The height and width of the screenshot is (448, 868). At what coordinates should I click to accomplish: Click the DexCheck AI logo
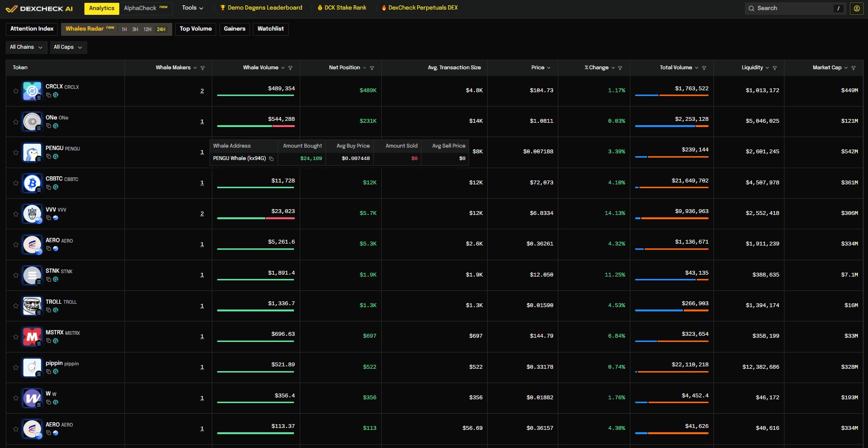39,9
